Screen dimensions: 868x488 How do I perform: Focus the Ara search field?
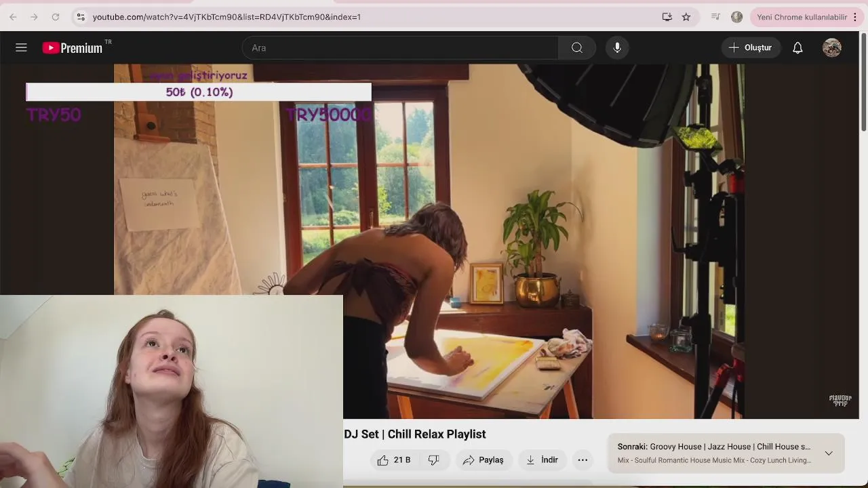point(400,47)
